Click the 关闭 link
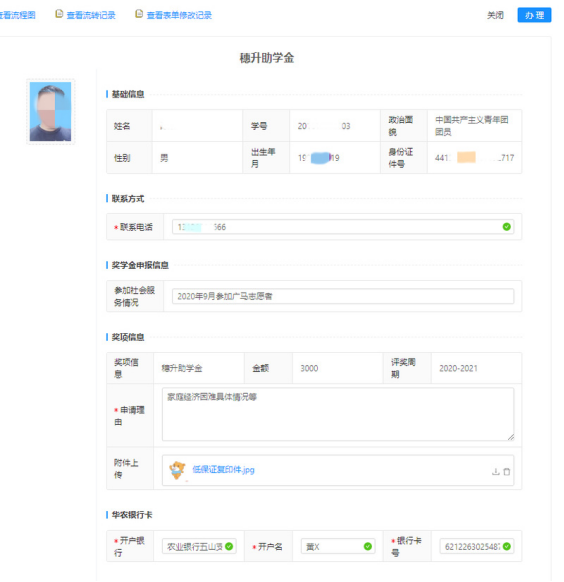Screen dimensions: 564x582 (x=495, y=15)
